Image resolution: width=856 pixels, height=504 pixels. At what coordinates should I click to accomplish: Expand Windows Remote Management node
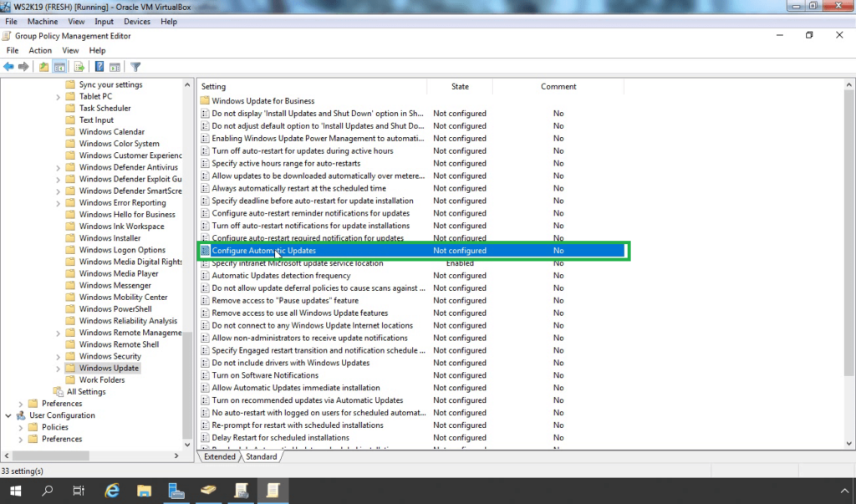point(58,333)
